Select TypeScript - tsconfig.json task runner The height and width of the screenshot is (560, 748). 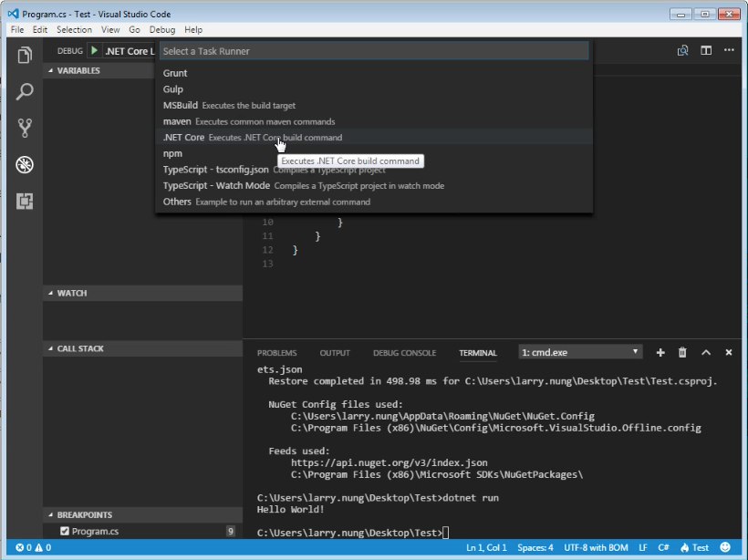tap(374, 170)
